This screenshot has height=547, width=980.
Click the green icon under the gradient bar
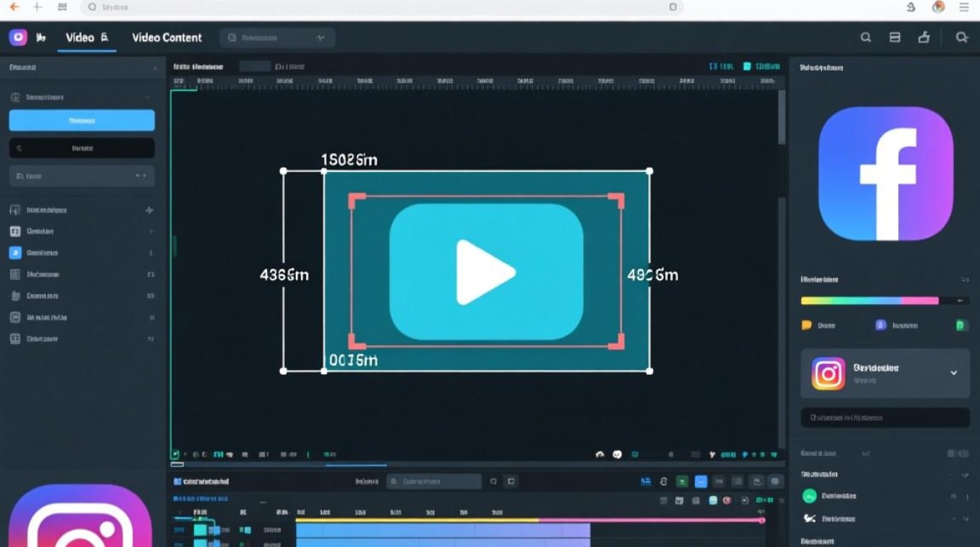tap(961, 325)
